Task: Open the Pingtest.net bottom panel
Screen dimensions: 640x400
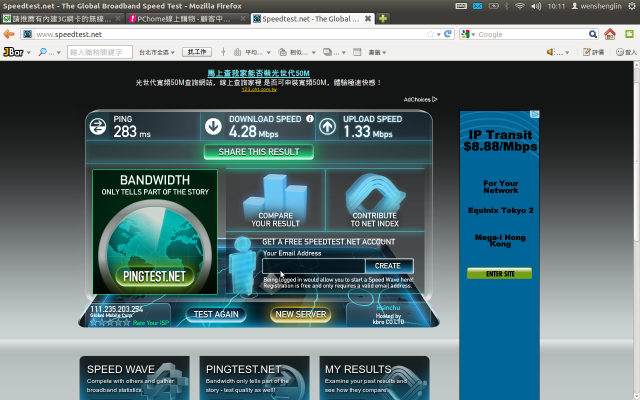Action: [x=254, y=378]
